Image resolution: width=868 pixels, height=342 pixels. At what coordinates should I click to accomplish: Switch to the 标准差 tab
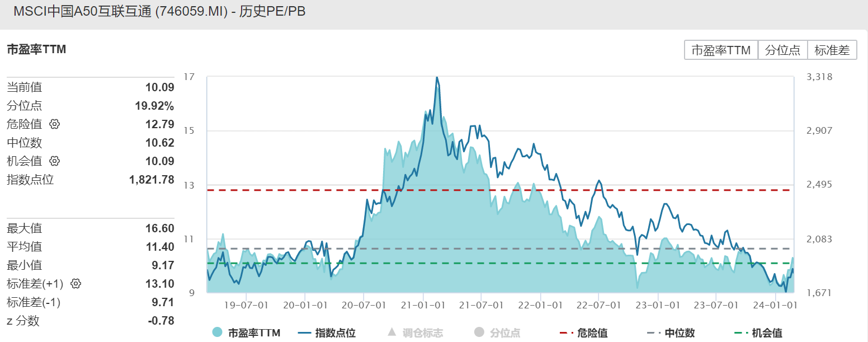(832, 50)
